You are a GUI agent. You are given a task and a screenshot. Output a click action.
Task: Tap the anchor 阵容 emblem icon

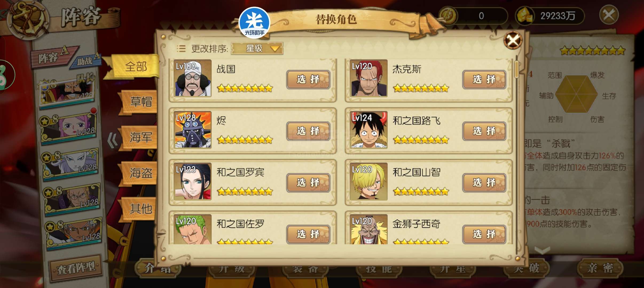(x=28, y=19)
